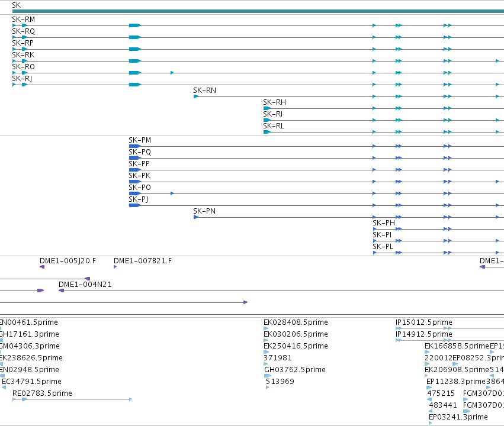Click the 371981 feature label
This screenshot has width=504, height=426.
278,358
